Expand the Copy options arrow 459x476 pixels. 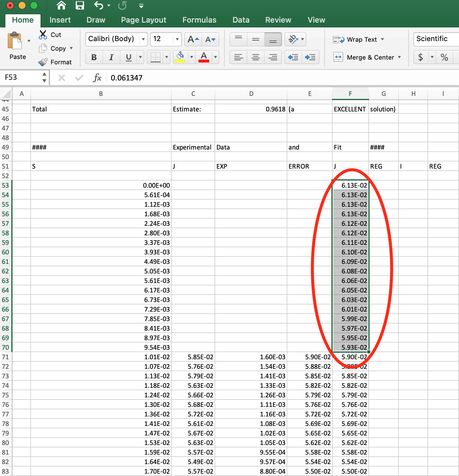pos(71,48)
